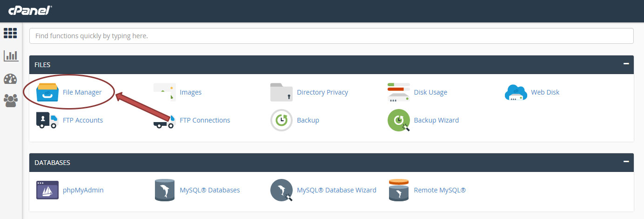The height and width of the screenshot is (219, 644).
Task: Open Statistics bar chart in sidebar
Action: pos(10,56)
